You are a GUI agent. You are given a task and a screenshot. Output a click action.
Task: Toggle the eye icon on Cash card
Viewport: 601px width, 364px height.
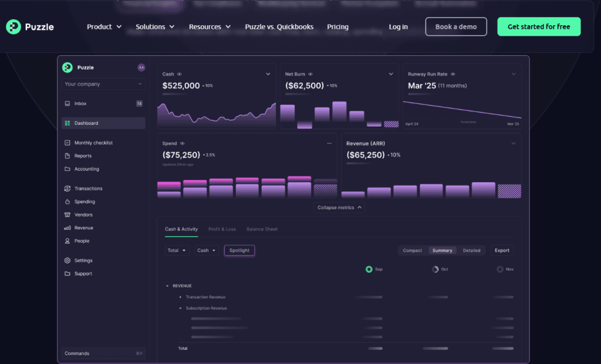[180, 74]
